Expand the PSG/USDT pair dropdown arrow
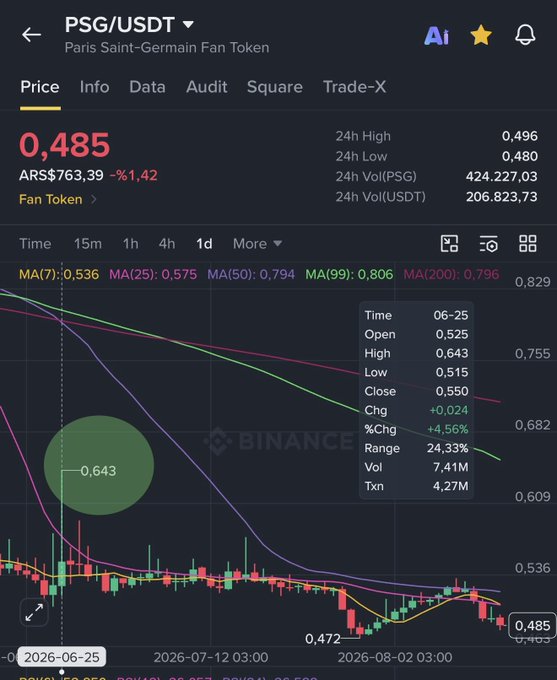 coord(188,24)
